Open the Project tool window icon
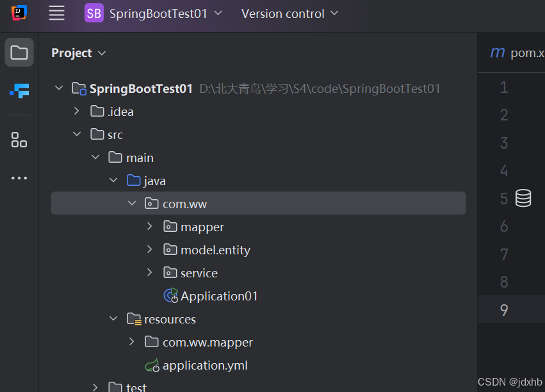 coord(19,53)
